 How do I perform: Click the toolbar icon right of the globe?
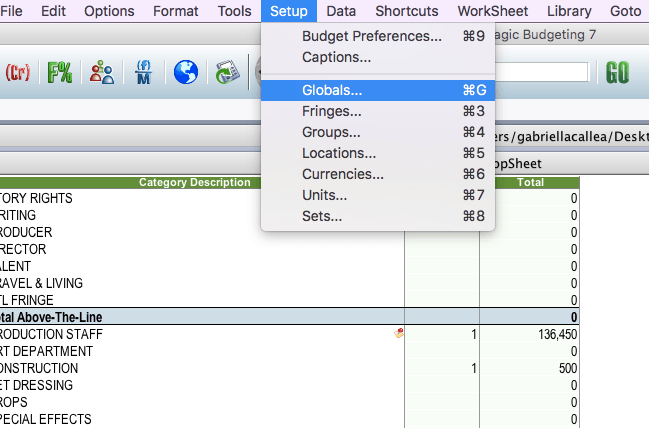225,72
